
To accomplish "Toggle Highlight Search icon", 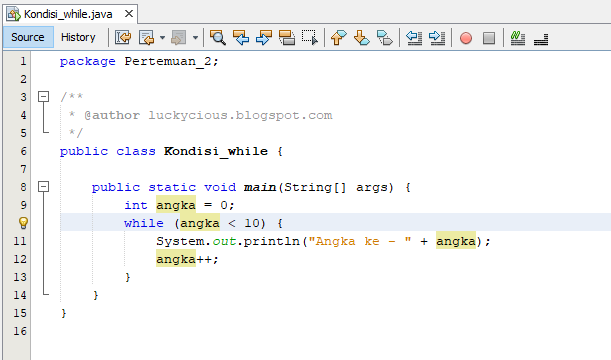I will 287,38.
